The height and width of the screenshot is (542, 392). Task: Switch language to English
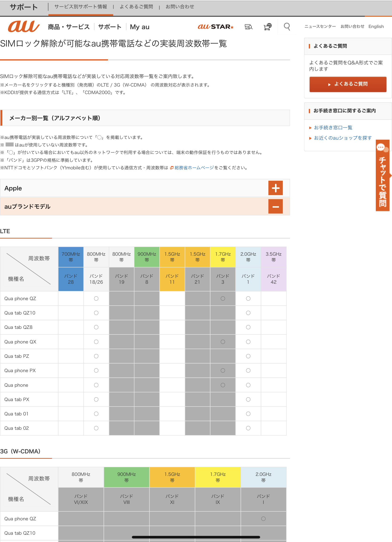pyautogui.click(x=376, y=27)
